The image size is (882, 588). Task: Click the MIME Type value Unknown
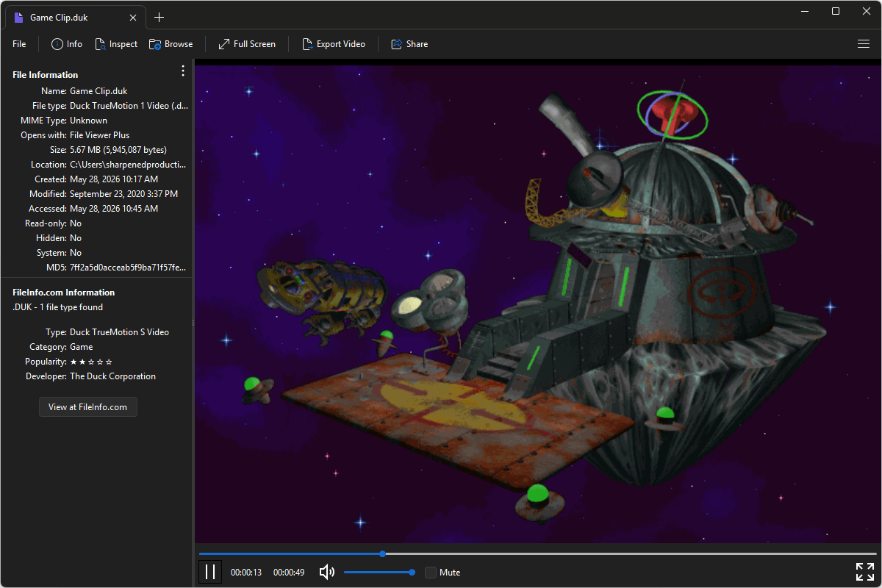(88, 121)
